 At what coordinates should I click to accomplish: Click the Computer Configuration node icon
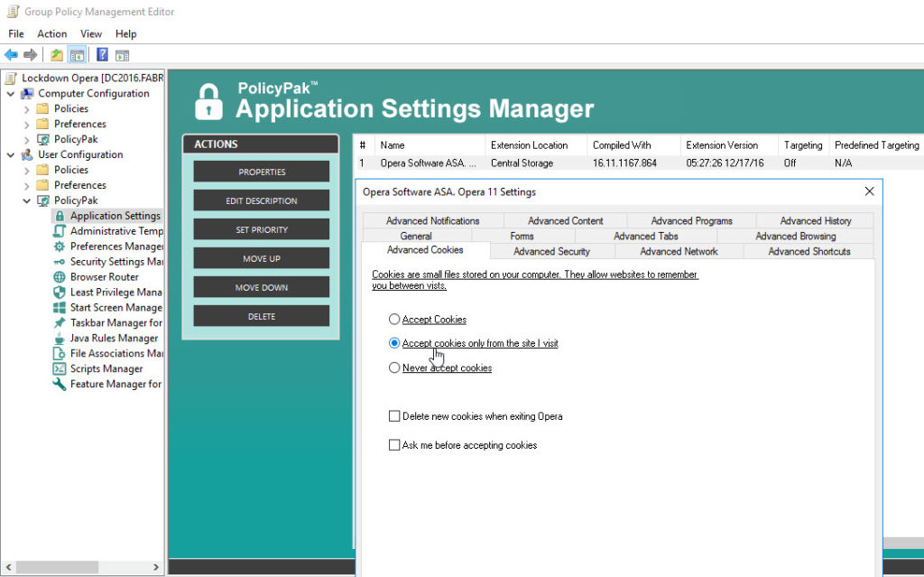(27, 93)
